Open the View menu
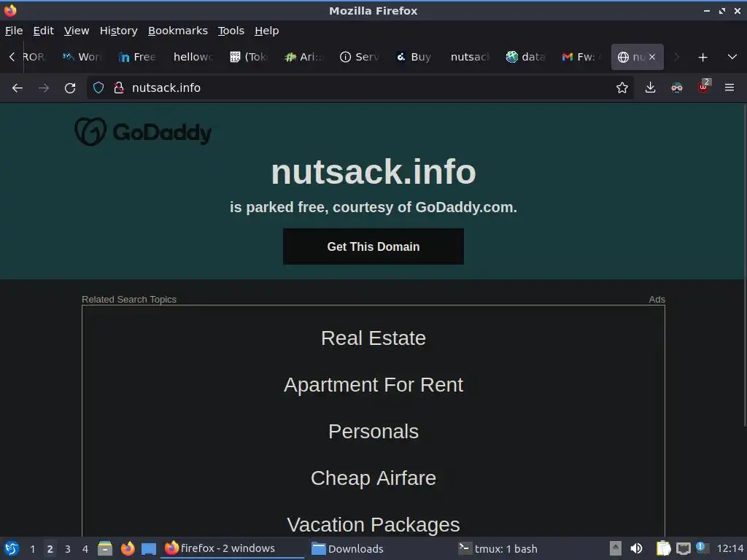Viewport: 747px width, 560px height. pyautogui.click(x=77, y=31)
